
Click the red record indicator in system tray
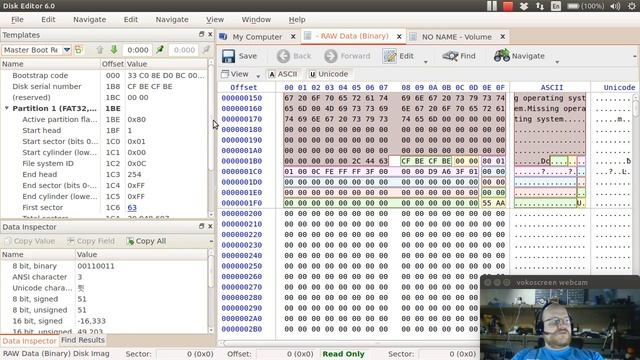pyautogui.click(x=508, y=6)
